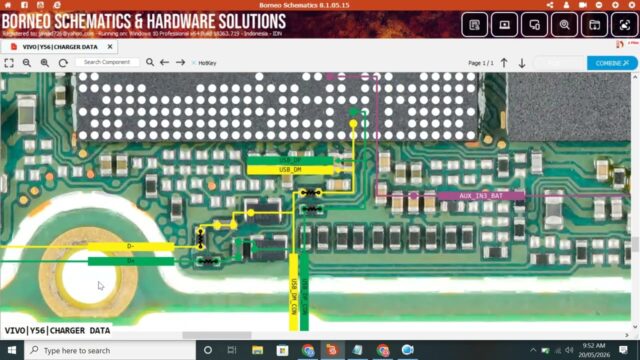Image resolution: width=640 pixels, height=360 pixels.
Task: Open the Facebook icon in title bar
Action: tap(24, 5)
